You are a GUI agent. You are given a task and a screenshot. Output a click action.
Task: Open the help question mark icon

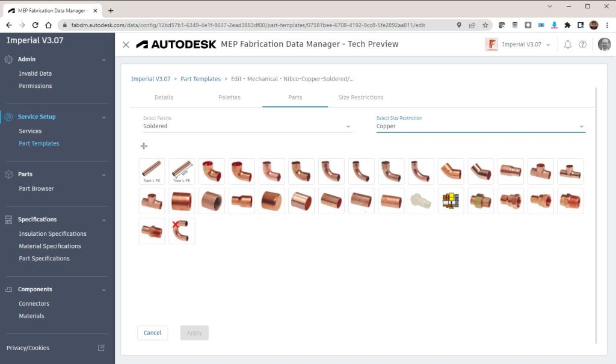point(582,45)
